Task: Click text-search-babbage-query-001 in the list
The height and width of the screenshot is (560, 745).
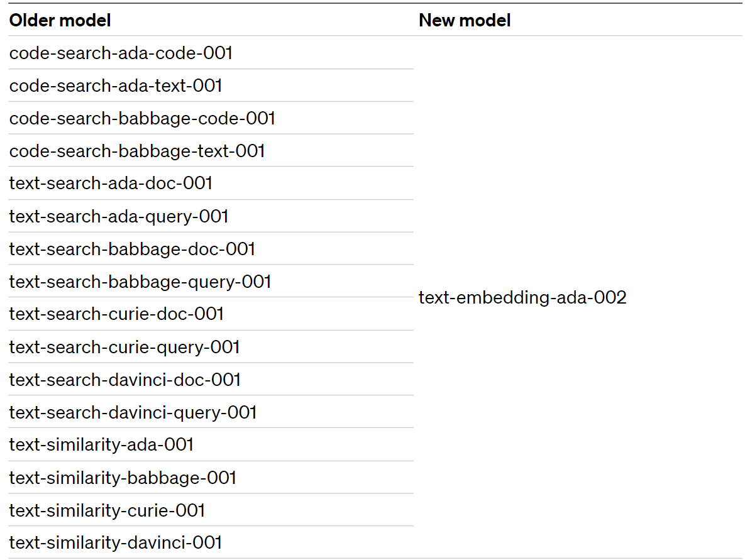Action: (140, 282)
